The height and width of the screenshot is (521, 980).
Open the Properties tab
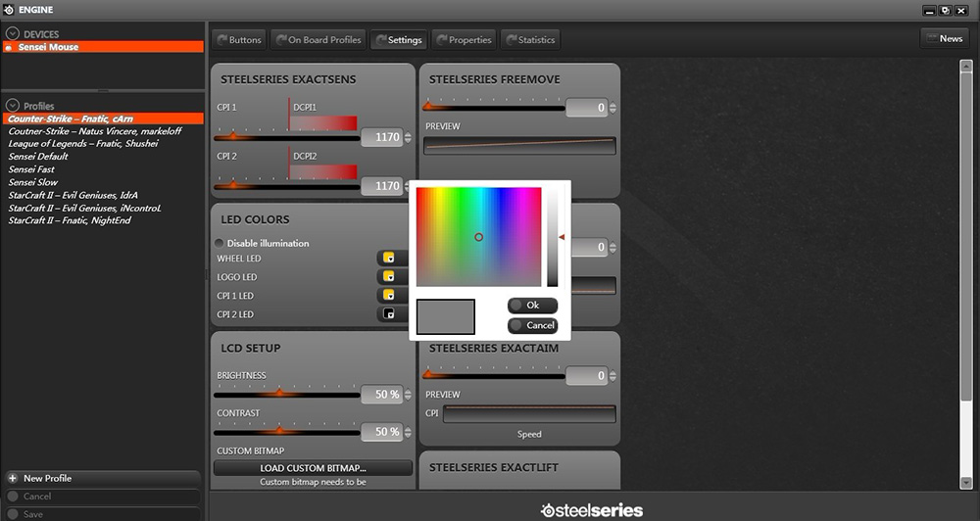(464, 39)
